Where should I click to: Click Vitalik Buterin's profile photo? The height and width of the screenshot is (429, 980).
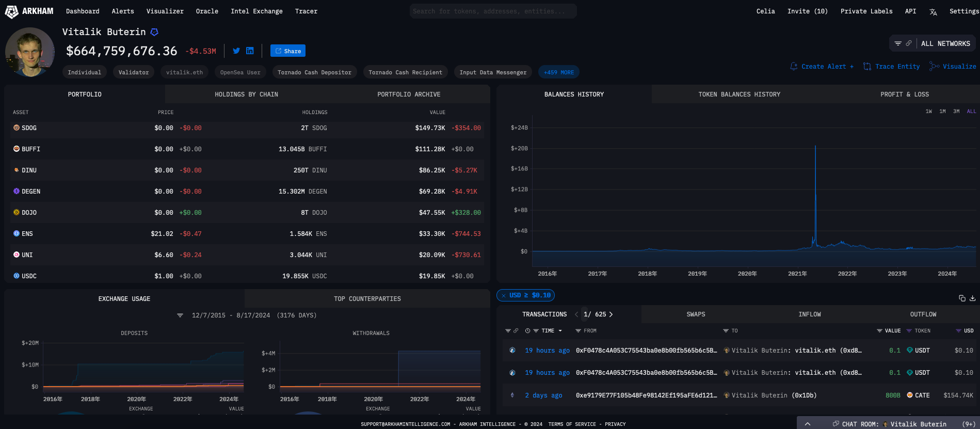click(29, 52)
